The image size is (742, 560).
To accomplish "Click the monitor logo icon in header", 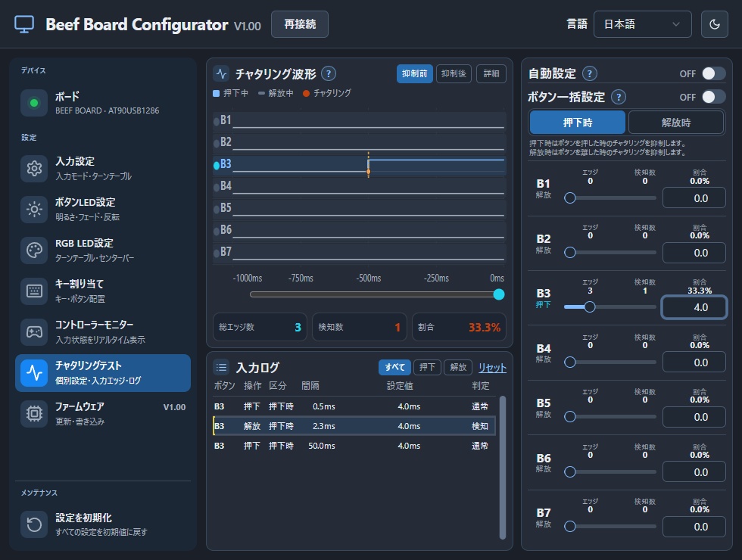I will [x=24, y=24].
